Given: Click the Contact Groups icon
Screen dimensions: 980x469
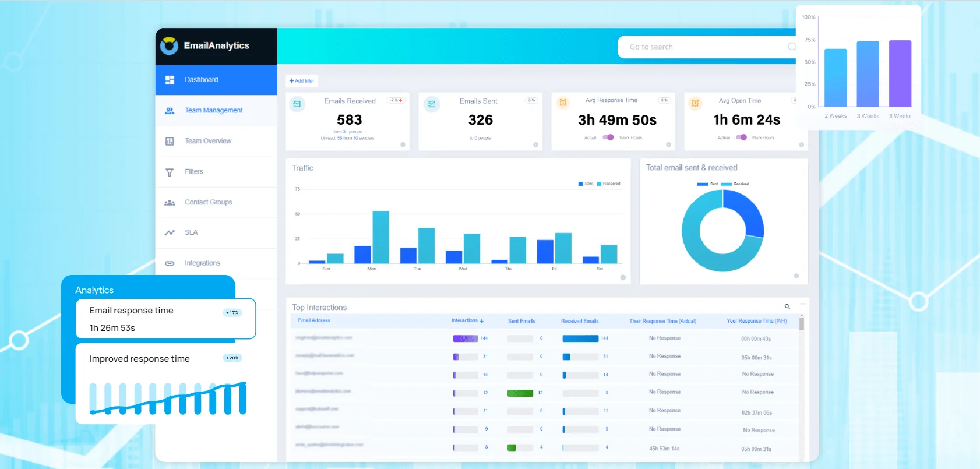Looking at the screenshot, I should [x=170, y=202].
